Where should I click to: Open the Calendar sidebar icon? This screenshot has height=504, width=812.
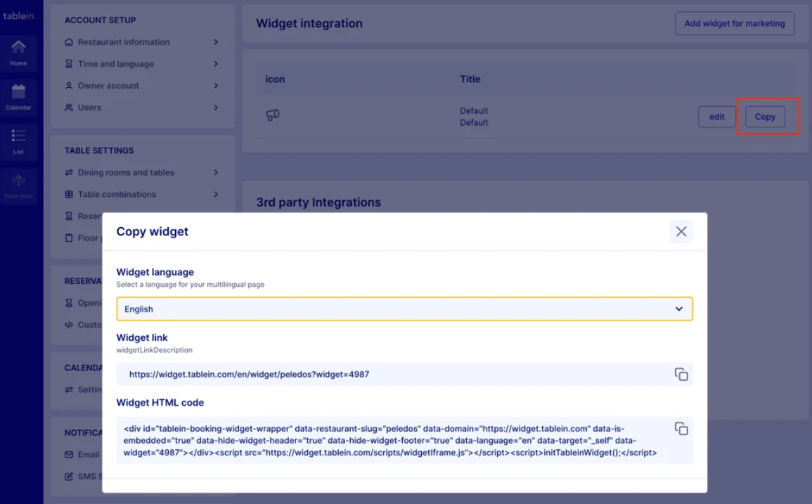click(18, 98)
